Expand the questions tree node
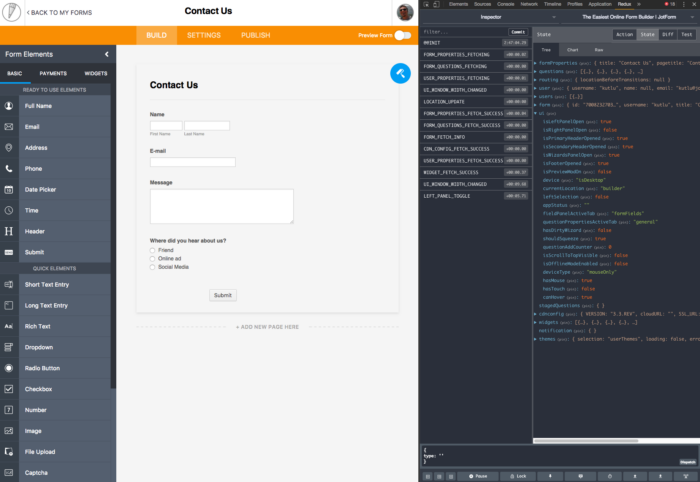Image resolution: width=700 pixels, height=482 pixels. pos(535,71)
